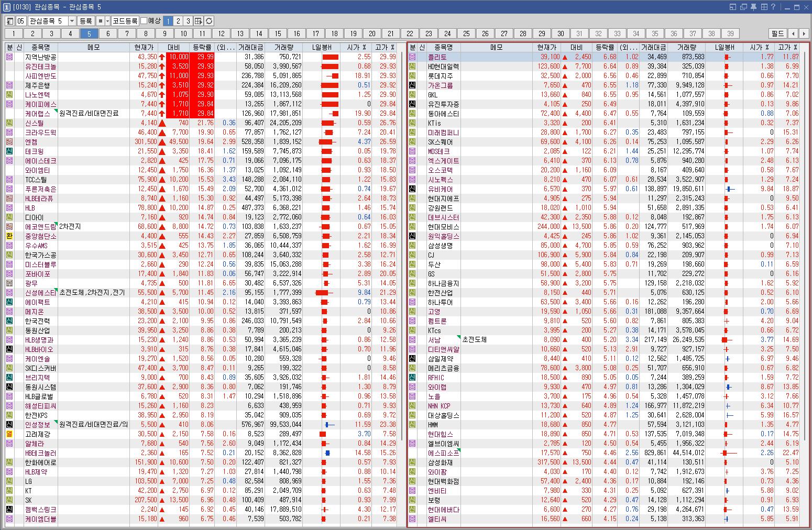Click the 초전도체 memo in the 서남 row
The image size is (812, 530).
coord(475,340)
